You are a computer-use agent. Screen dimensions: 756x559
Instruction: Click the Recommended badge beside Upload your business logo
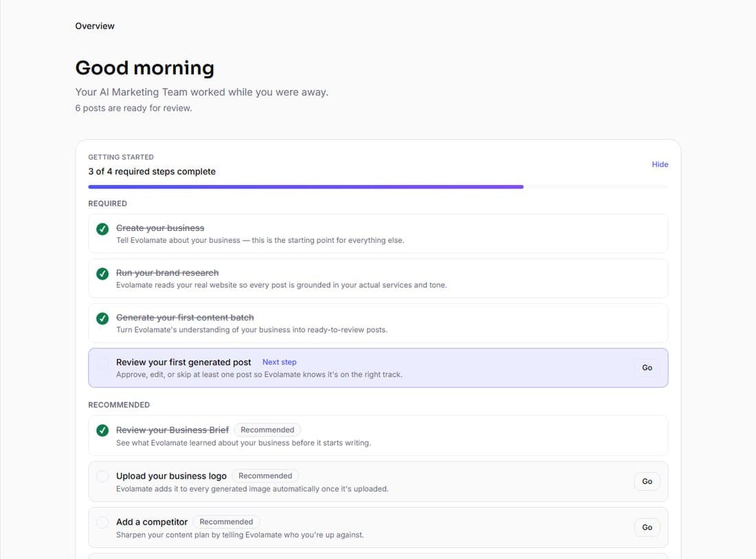pyautogui.click(x=265, y=476)
